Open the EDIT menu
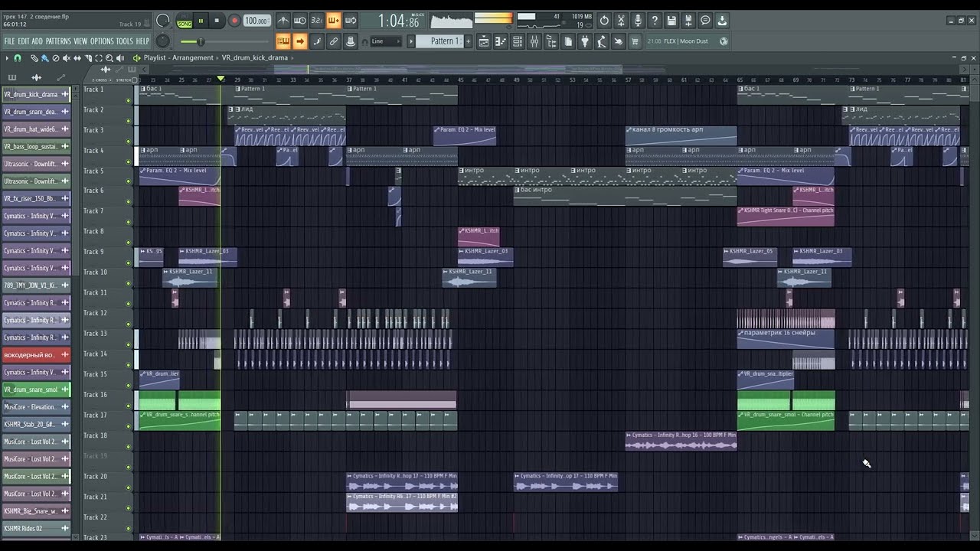The height and width of the screenshot is (551, 980). tap(24, 41)
